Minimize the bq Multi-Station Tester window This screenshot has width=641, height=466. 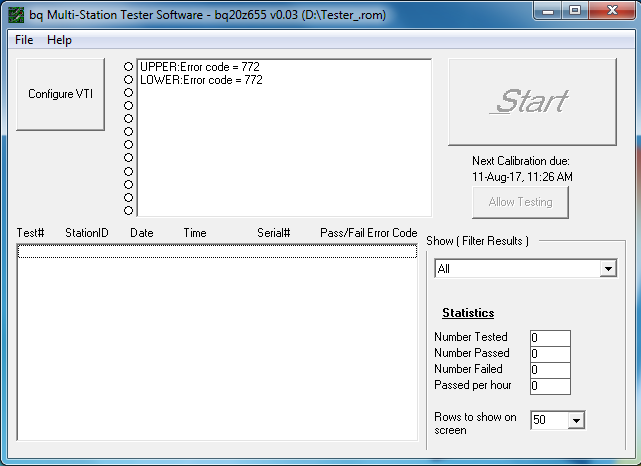tap(548, 11)
